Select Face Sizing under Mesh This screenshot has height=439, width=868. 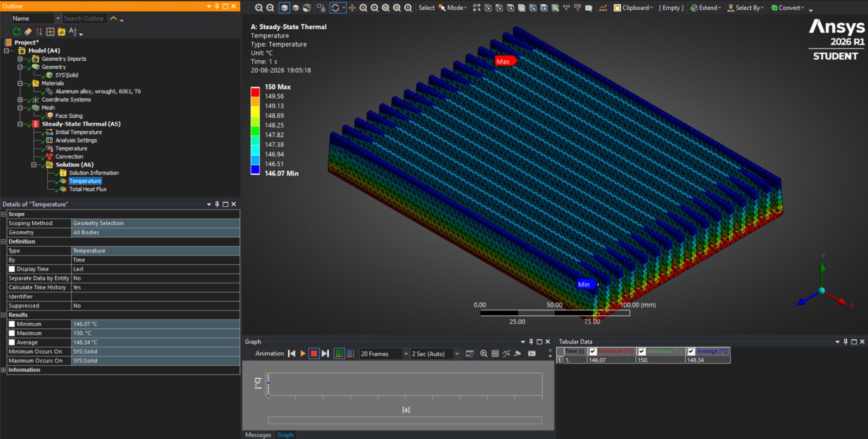tap(69, 116)
